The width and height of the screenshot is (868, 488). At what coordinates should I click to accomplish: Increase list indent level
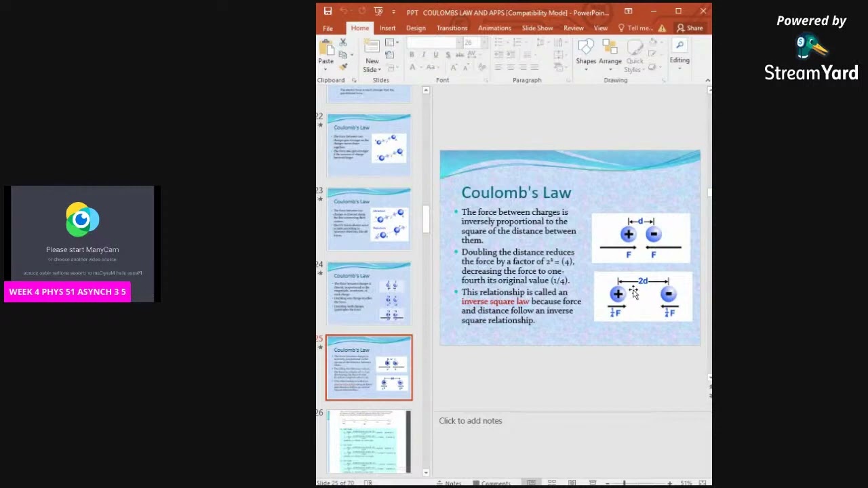[x=511, y=54]
